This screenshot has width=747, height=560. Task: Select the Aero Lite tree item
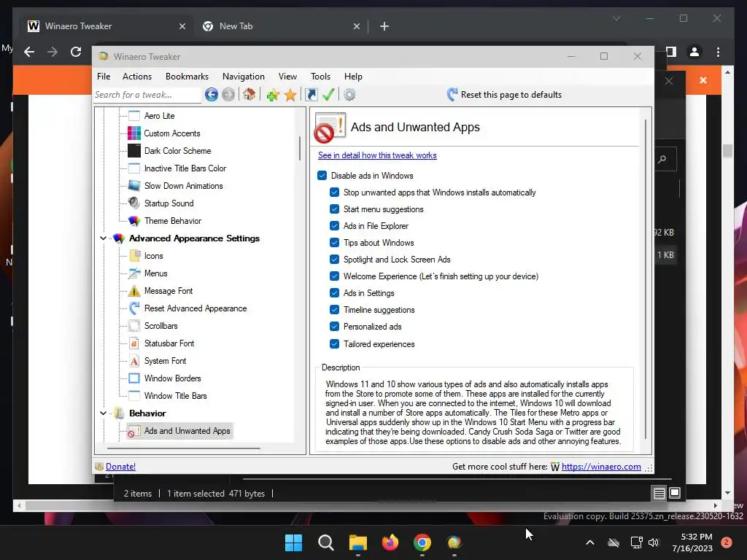[x=160, y=116]
